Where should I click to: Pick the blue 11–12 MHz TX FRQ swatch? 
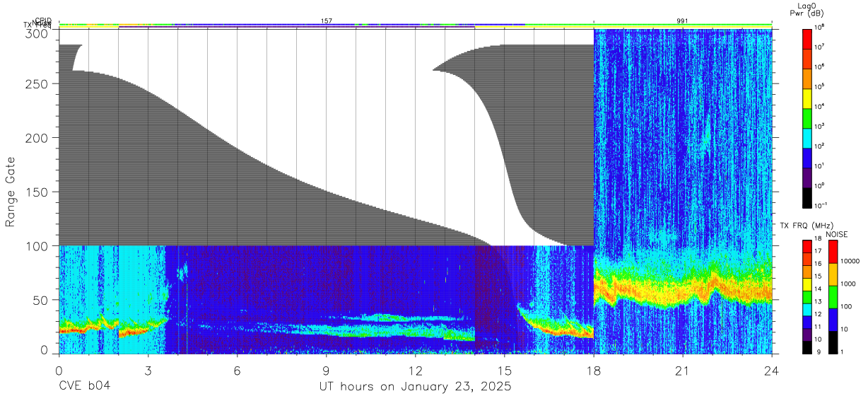[808, 322]
